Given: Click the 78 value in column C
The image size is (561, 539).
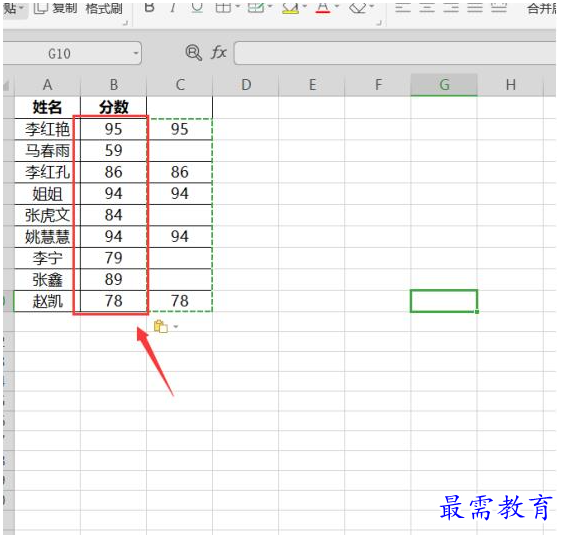Looking at the screenshot, I should [180, 301].
